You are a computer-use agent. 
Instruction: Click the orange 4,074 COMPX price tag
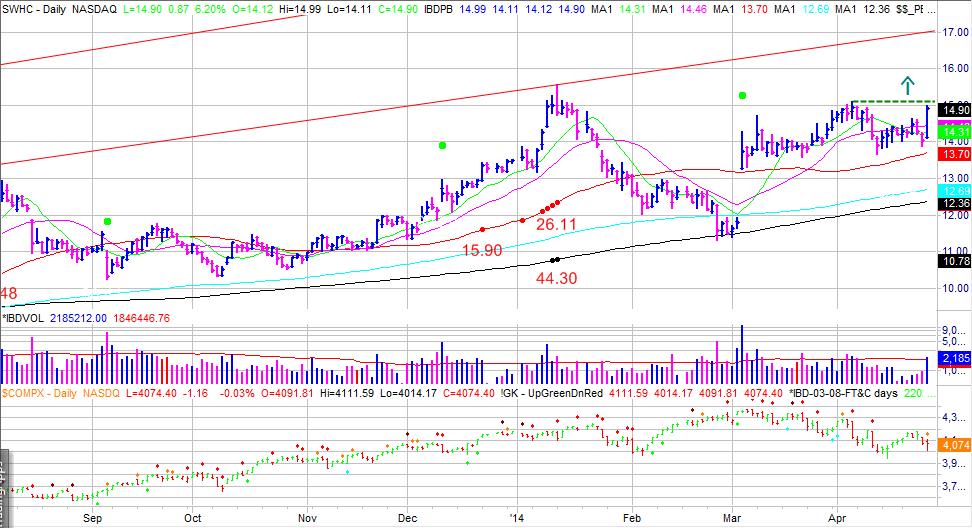[x=955, y=445]
